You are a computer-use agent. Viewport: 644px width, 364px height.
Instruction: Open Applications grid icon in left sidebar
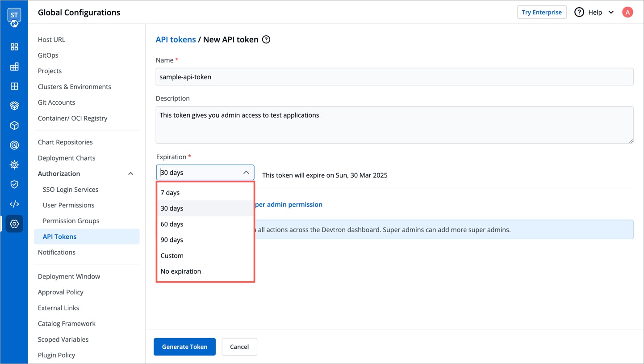(x=14, y=47)
